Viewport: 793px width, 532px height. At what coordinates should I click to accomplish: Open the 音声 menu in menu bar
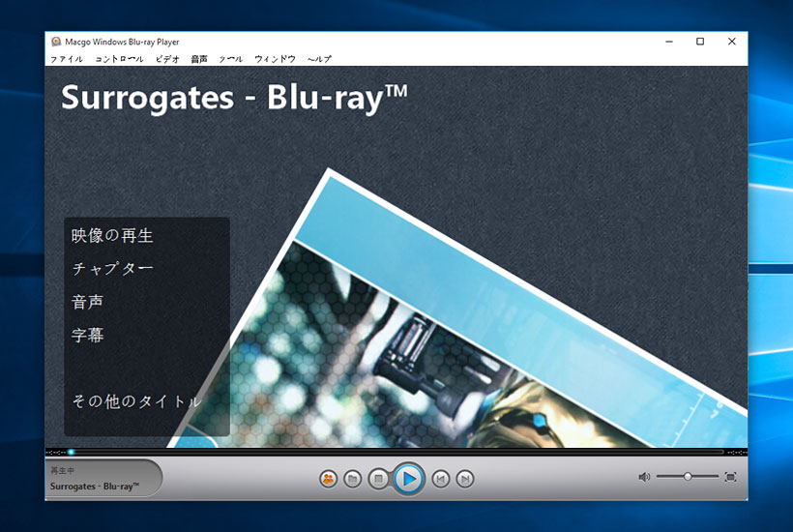click(x=199, y=59)
